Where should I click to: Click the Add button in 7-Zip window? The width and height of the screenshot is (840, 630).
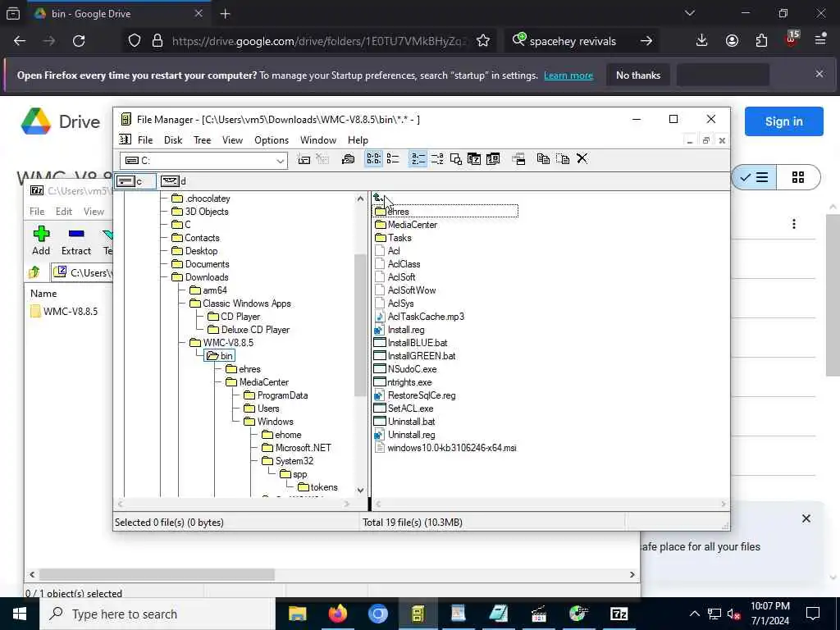[41, 240]
